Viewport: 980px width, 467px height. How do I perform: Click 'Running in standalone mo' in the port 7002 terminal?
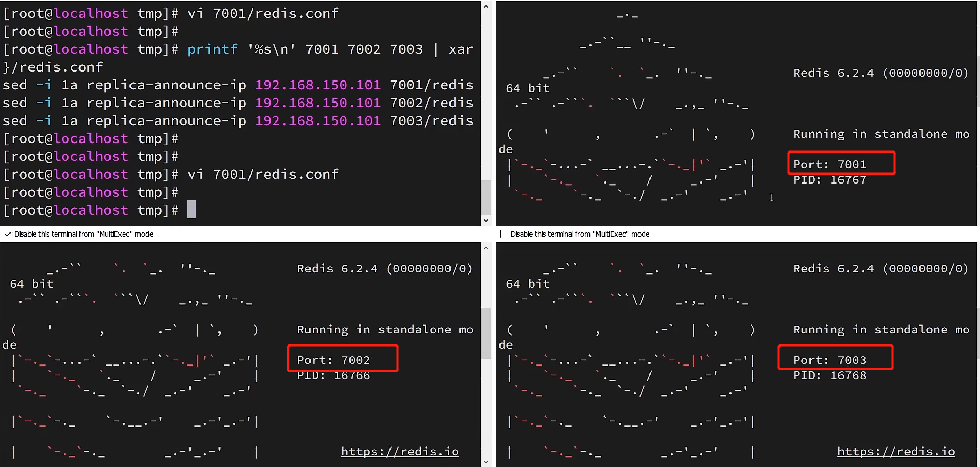tap(385, 329)
